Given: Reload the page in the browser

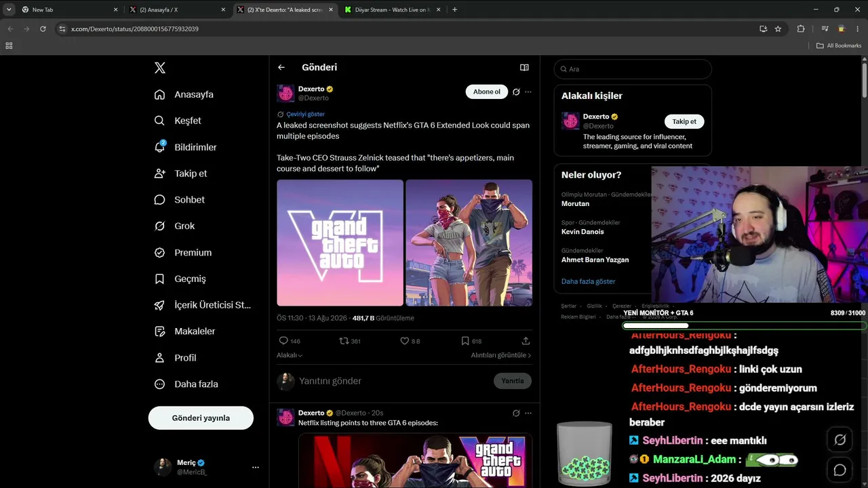Looking at the screenshot, I should [x=43, y=29].
